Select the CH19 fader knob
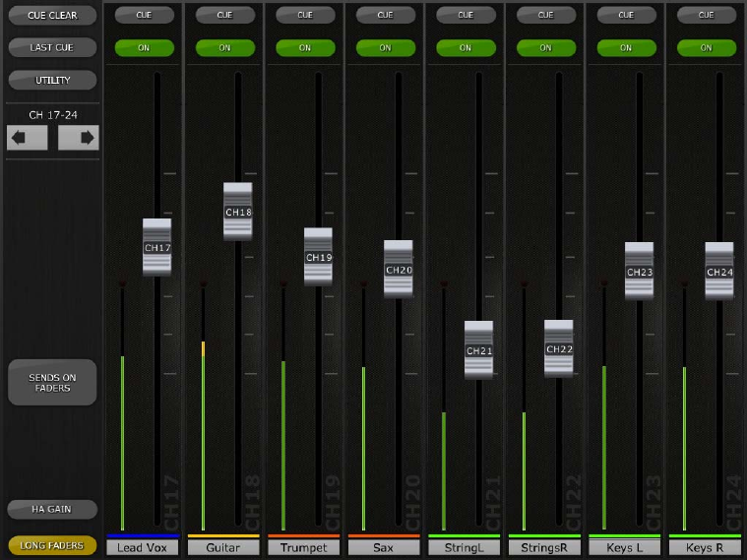 (318, 257)
